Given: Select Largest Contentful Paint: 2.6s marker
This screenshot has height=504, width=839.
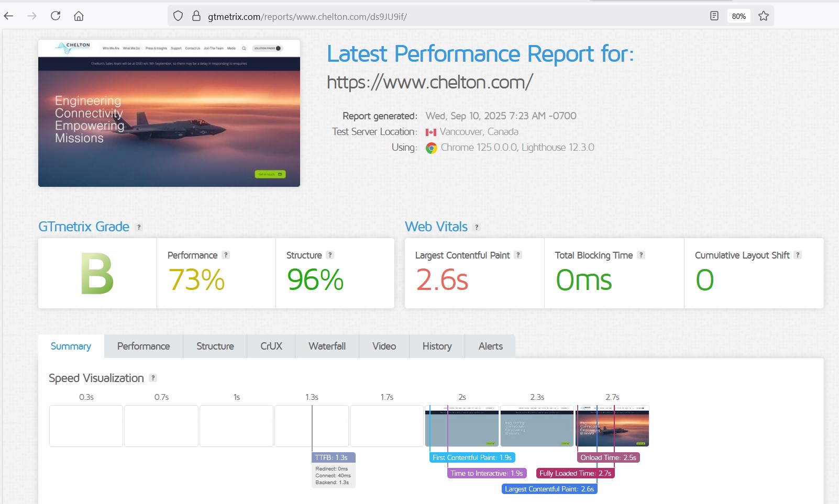Looking at the screenshot, I should click(x=549, y=489).
